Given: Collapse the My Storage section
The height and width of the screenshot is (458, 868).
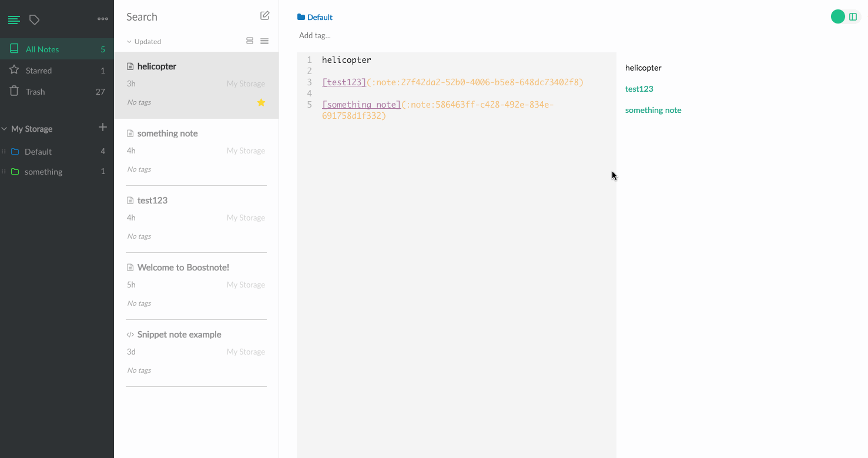Looking at the screenshot, I should [x=5, y=128].
